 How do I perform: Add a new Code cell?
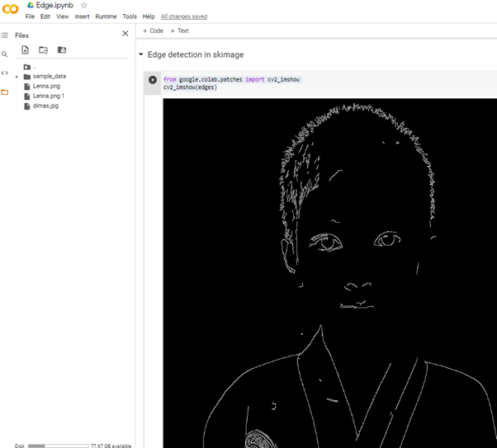153,31
